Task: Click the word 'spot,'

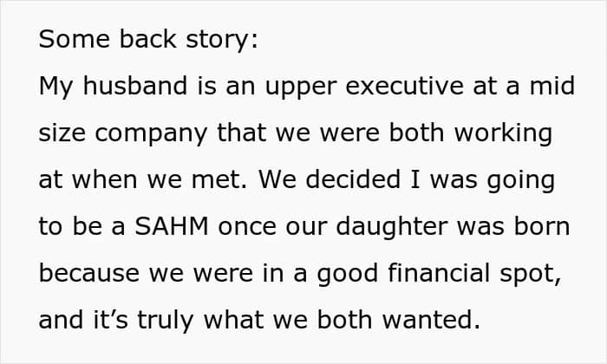Action: click(x=531, y=274)
